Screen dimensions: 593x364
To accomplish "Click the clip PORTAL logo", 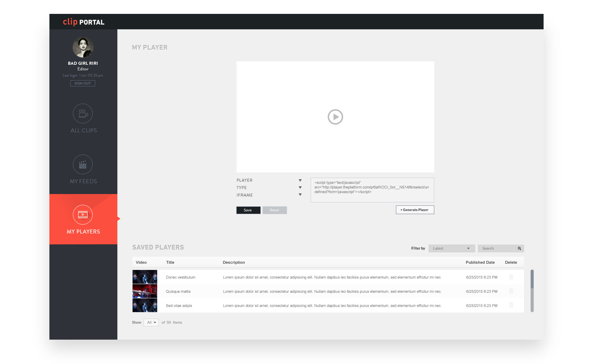I will [84, 22].
